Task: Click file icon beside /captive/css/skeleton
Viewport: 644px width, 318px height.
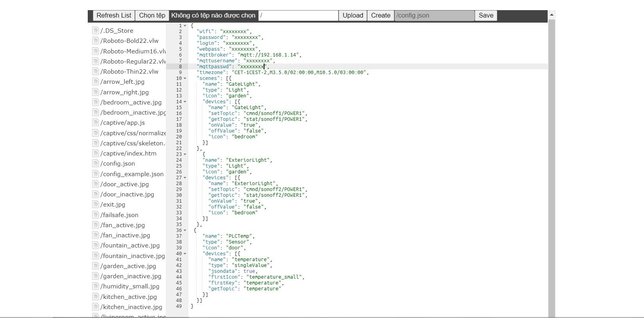Action: (x=96, y=143)
